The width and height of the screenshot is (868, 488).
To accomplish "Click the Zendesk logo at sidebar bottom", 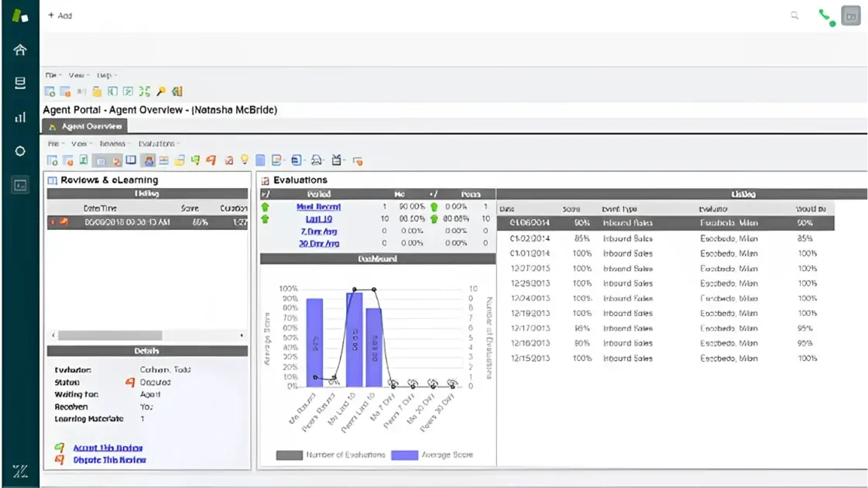I will [20, 471].
